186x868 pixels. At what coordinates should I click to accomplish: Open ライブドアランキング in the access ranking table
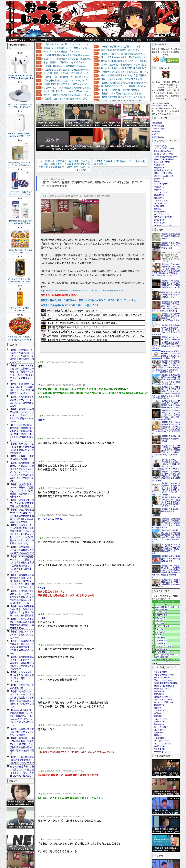coord(164,646)
